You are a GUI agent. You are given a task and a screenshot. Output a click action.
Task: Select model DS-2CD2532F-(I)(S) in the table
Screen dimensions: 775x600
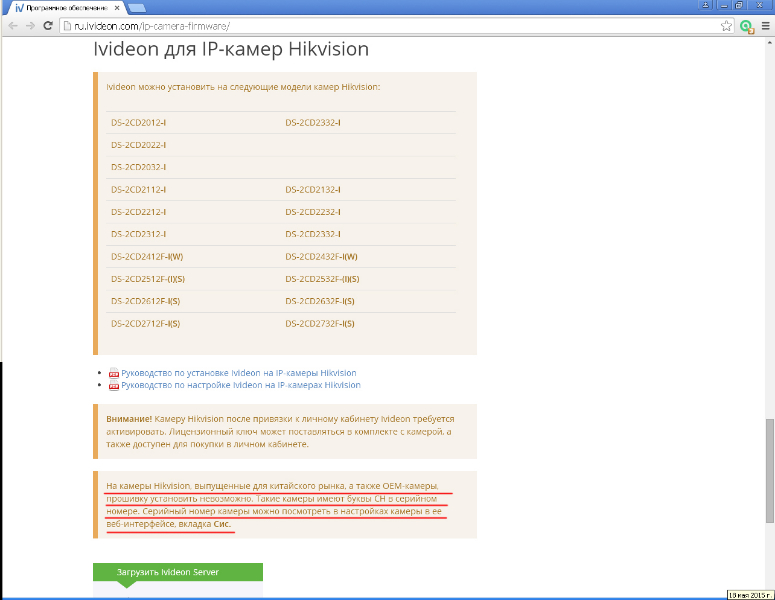322,279
